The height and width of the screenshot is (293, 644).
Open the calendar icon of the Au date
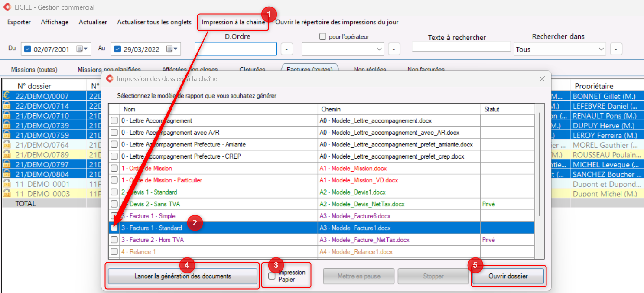click(172, 49)
